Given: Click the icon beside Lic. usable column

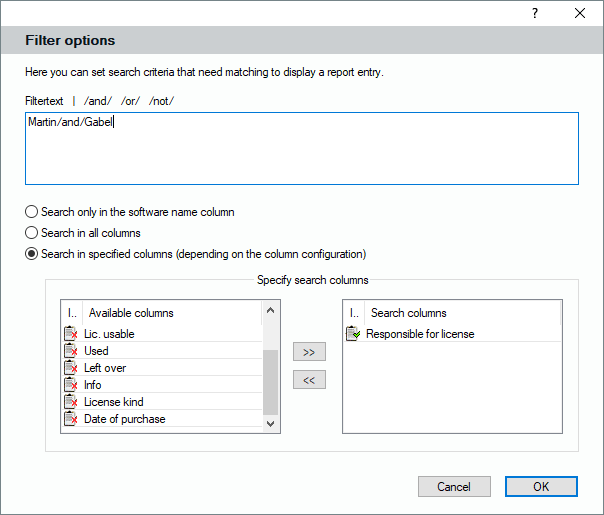Looking at the screenshot, I should coord(71,334).
